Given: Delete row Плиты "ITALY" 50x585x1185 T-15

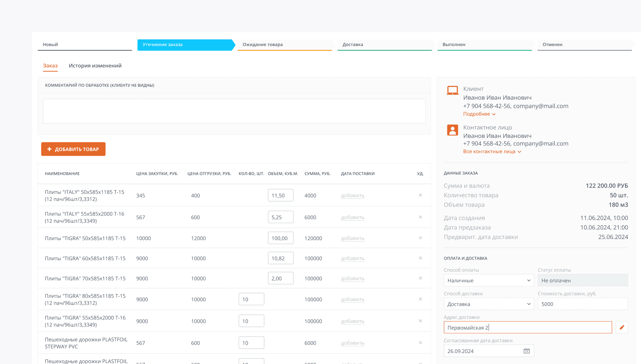Looking at the screenshot, I should point(420,195).
